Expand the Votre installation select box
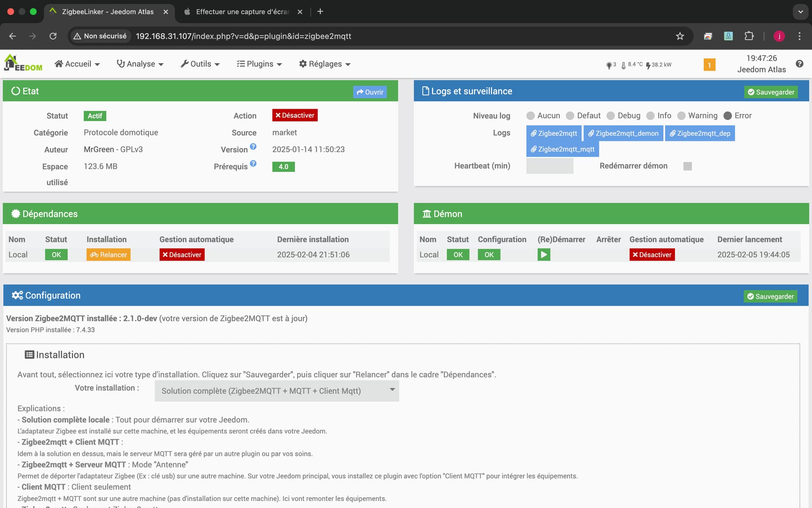 pyautogui.click(x=277, y=391)
